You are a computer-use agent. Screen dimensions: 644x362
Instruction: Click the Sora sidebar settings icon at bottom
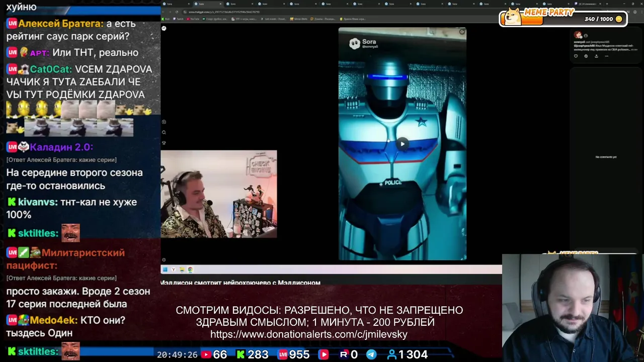click(x=164, y=260)
